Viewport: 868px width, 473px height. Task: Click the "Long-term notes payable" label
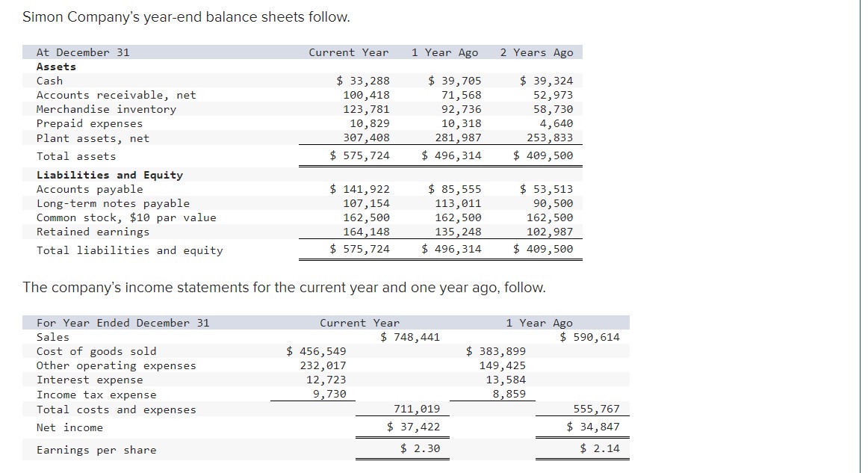[113, 203]
